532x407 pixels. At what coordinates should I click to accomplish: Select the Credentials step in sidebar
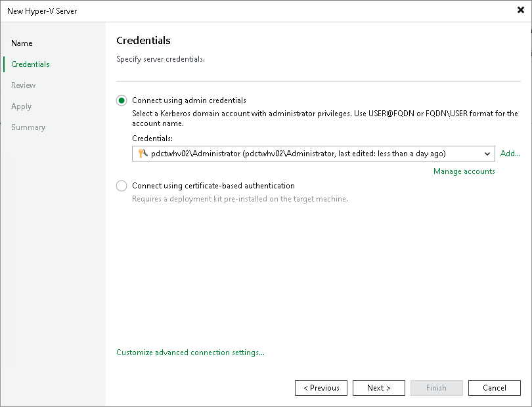[x=30, y=64]
